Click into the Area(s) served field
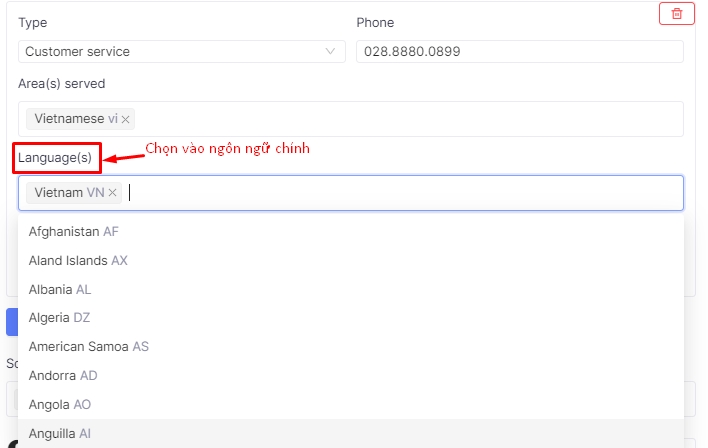 coord(351,119)
